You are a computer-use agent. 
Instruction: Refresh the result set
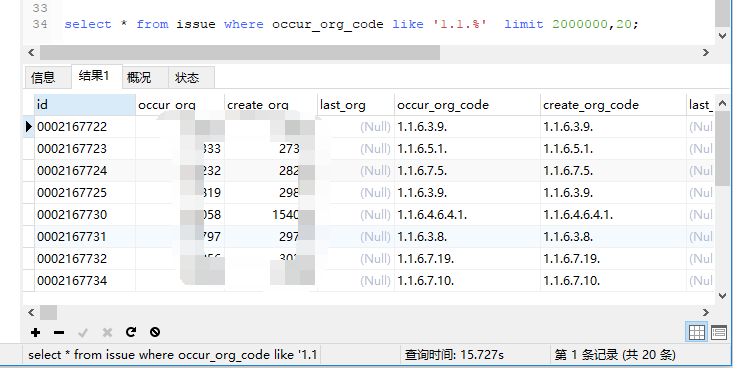pos(131,332)
